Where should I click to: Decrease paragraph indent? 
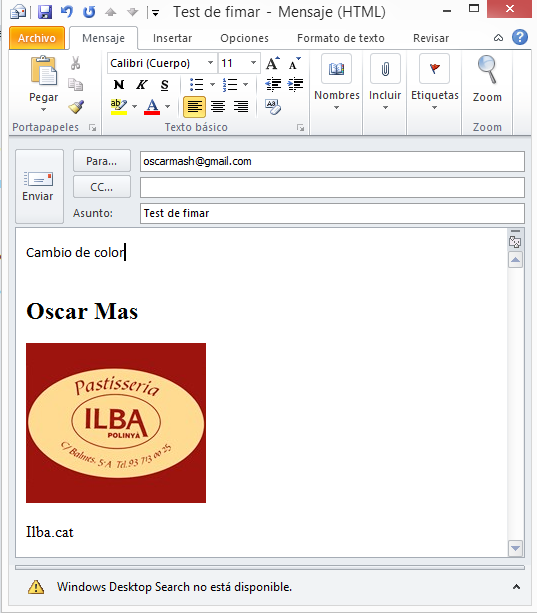(273, 84)
